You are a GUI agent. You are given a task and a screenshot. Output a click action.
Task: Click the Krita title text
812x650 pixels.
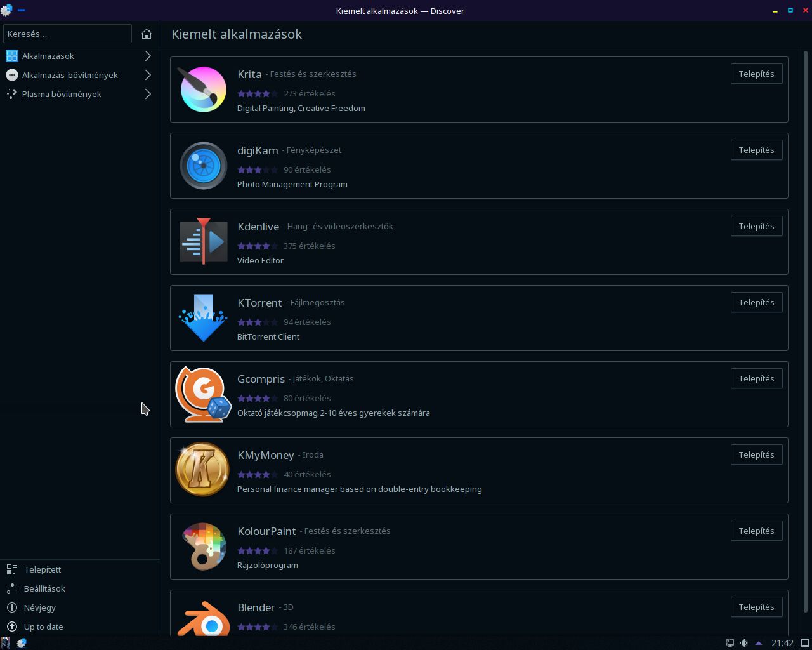[x=249, y=74]
